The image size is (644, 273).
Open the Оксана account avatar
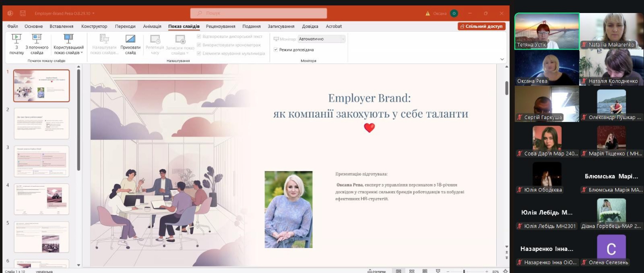(454, 13)
